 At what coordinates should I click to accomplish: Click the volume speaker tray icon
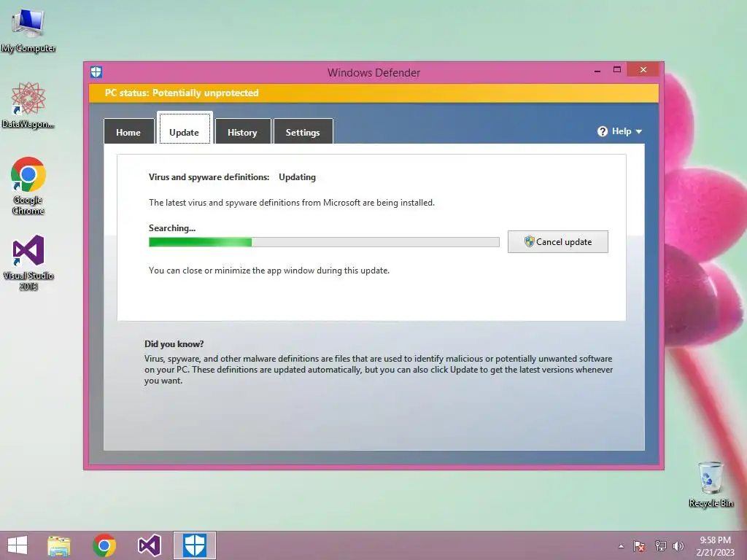click(x=678, y=545)
